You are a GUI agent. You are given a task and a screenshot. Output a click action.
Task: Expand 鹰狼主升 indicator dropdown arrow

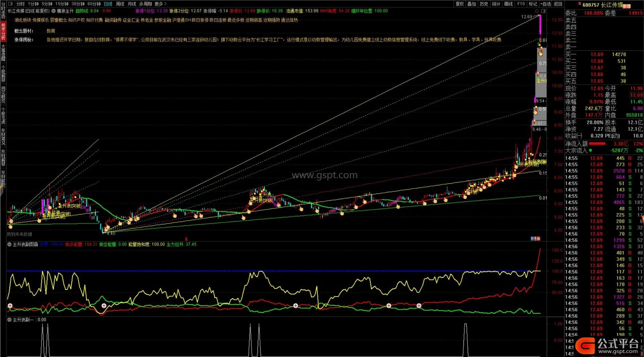tap(54, 11)
